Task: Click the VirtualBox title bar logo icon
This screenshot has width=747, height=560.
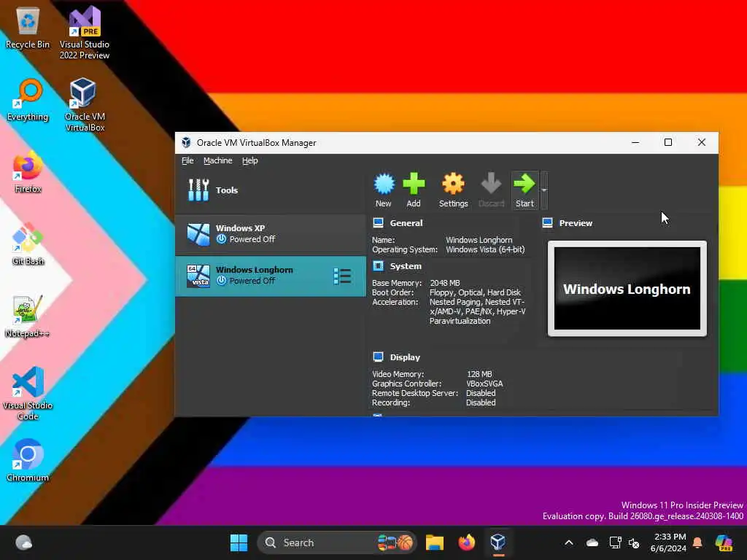Action: [x=186, y=142]
